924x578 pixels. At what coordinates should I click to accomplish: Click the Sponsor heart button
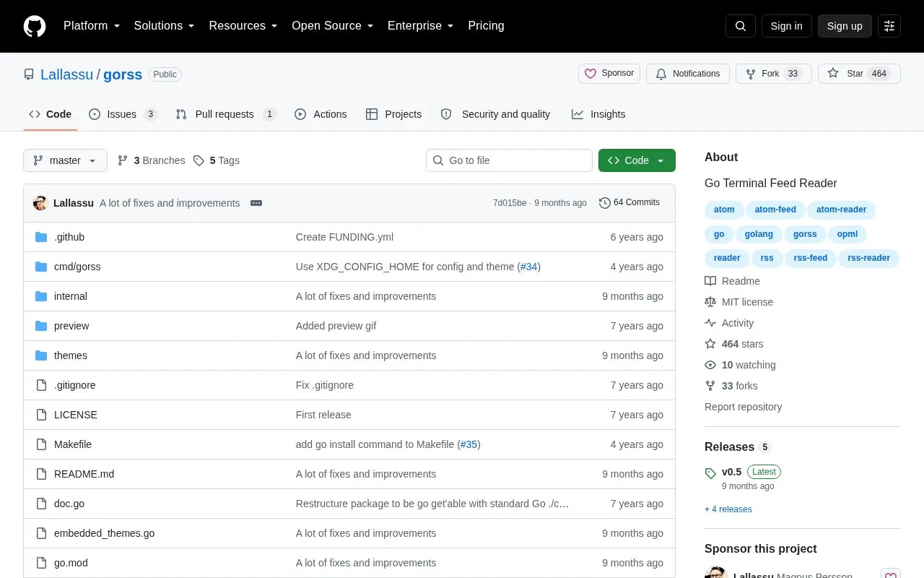[x=609, y=74]
